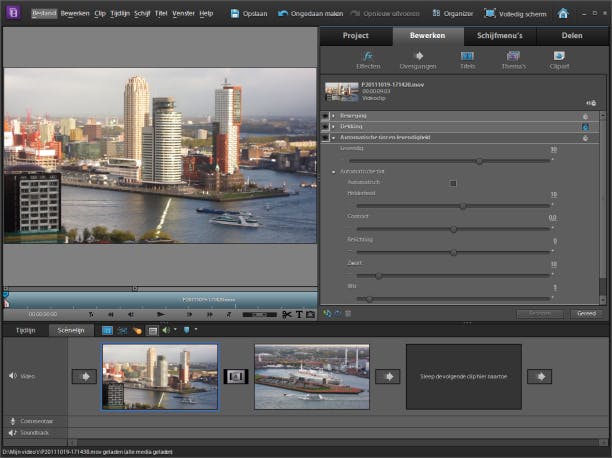
Task: Click the transition icon between the two clips
Action: pyautogui.click(x=236, y=376)
